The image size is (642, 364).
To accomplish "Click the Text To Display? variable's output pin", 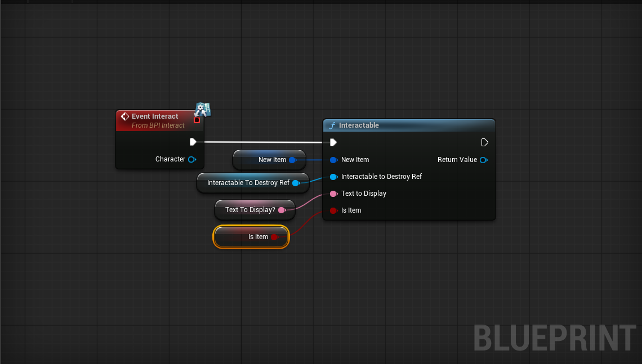I will 282,210.
